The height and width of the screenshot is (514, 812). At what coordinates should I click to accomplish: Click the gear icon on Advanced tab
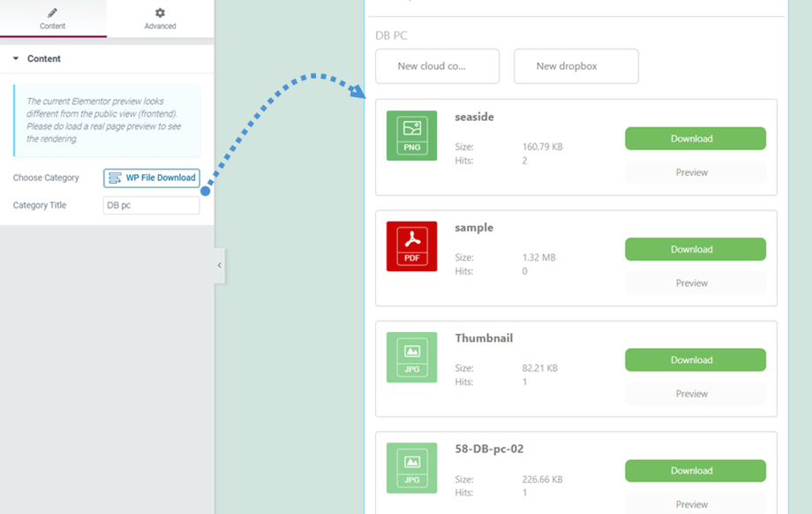160,13
